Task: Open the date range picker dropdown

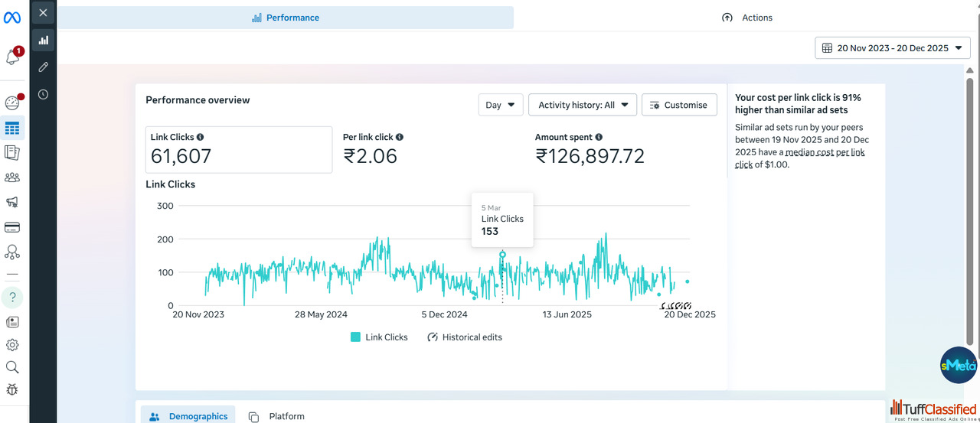Action: 893,48
